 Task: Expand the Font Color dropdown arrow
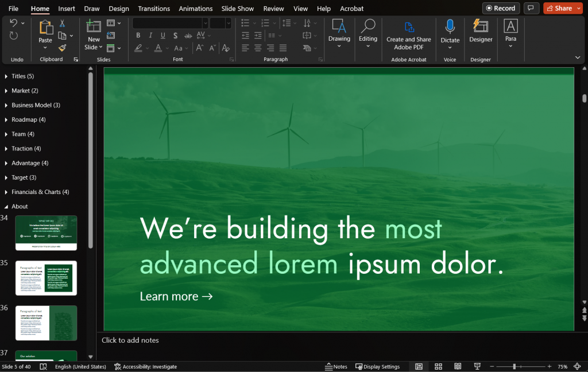click(x=167, y=48)
